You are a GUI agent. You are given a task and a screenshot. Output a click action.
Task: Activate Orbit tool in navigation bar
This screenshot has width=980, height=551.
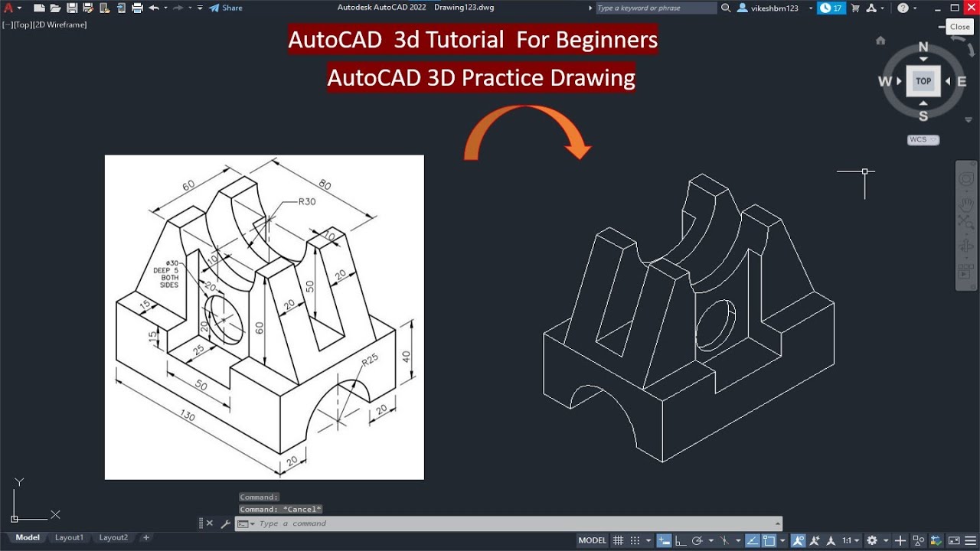(x=966, y=246)
